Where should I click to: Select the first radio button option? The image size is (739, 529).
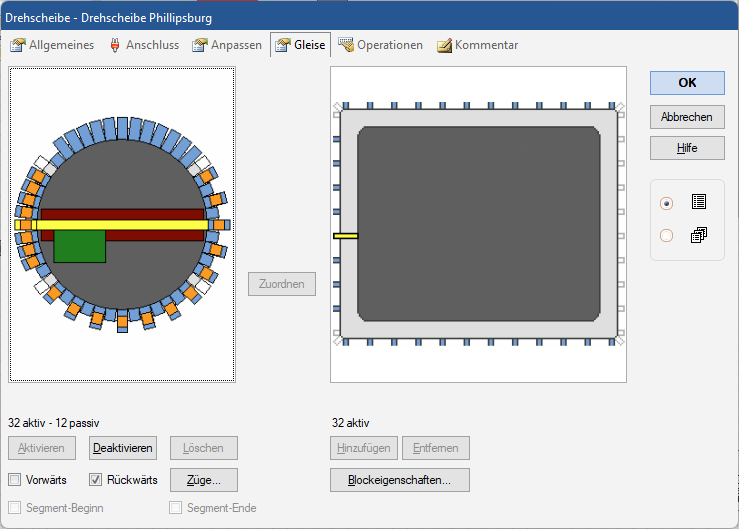pos(667,203)
